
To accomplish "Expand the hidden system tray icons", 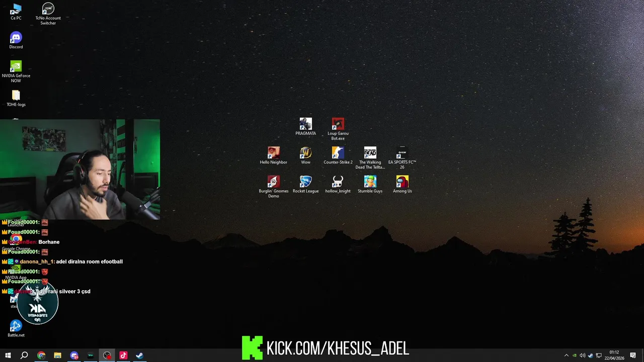I will point(566,355).
